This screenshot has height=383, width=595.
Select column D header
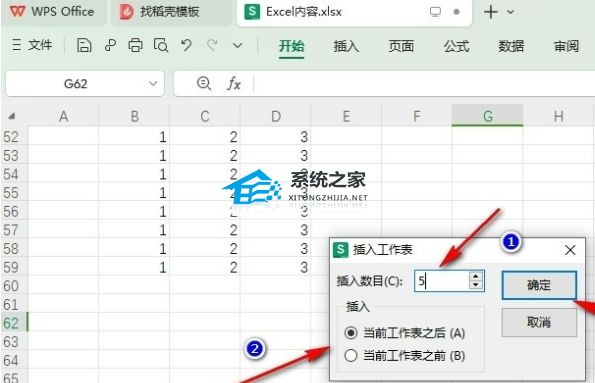click(x=275, y=116)
